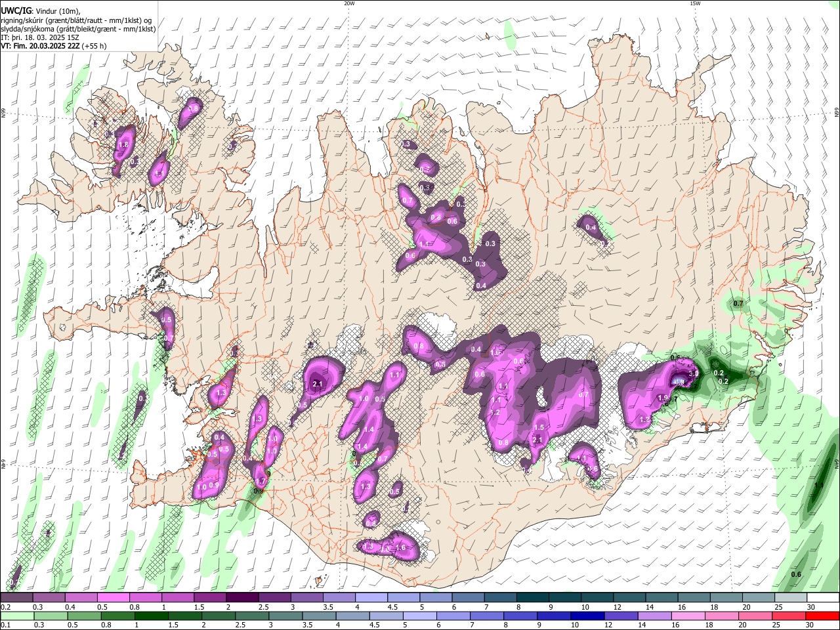The height and width of the screenshot is (630, 840).
Task: Click the 0.7 value in green area east
Action: coord(738,303)
